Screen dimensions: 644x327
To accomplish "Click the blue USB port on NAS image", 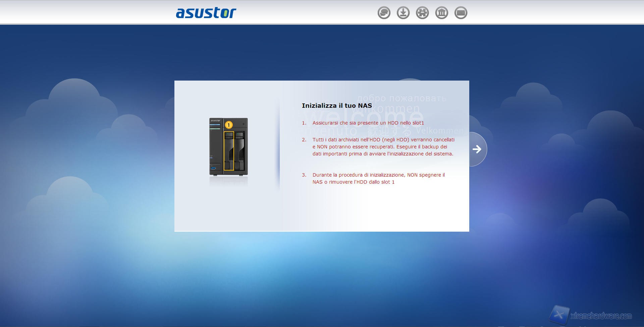I will [214, 168].
